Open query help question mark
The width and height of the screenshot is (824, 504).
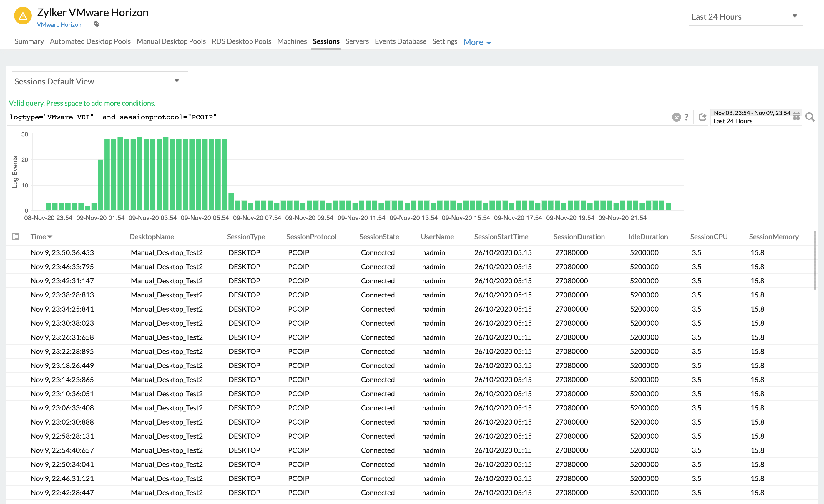coord(686,117)
